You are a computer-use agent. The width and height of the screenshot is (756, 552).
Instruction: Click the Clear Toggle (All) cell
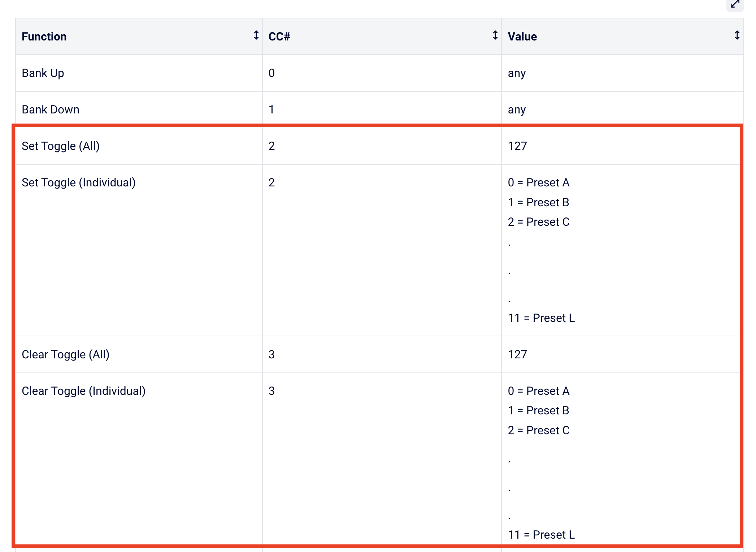tap(66, 354)
